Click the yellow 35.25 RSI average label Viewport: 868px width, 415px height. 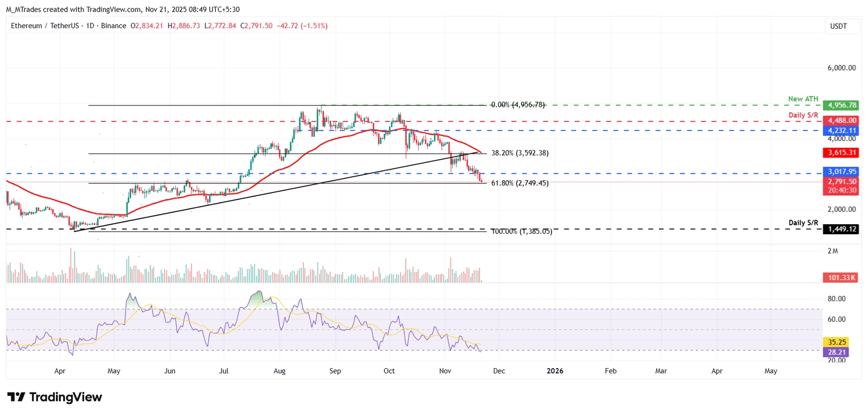pyautogui.click(x=837, y=342)
